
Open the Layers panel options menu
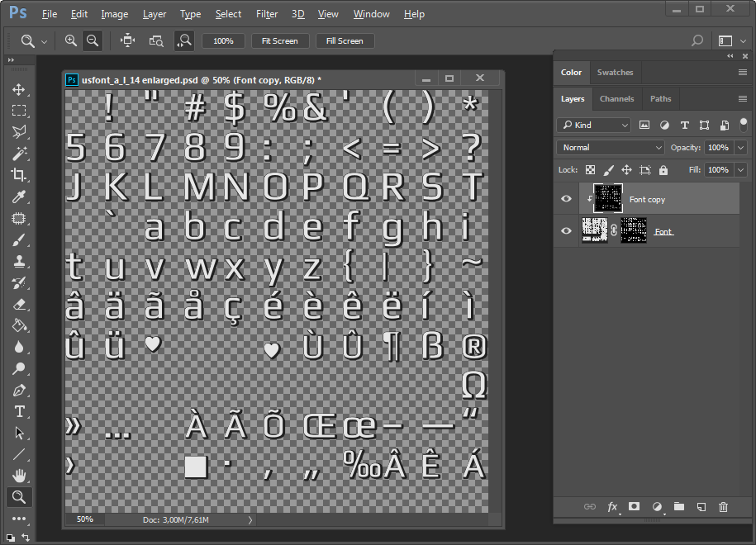[x=743, y=99]
